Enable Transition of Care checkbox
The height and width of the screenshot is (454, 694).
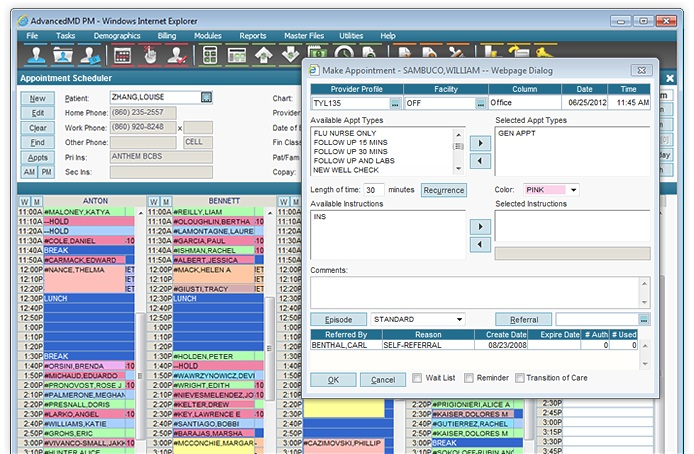coord(520,378)
